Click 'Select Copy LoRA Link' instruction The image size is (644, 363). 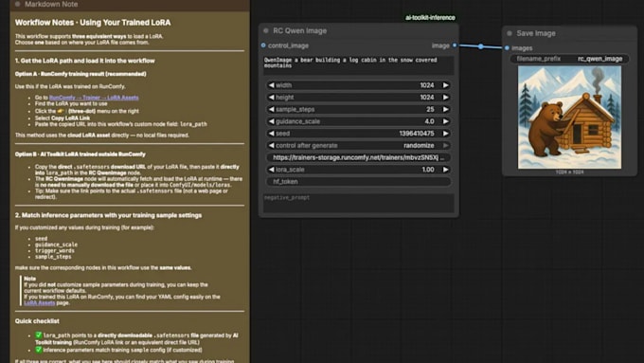tap(63, 118)
